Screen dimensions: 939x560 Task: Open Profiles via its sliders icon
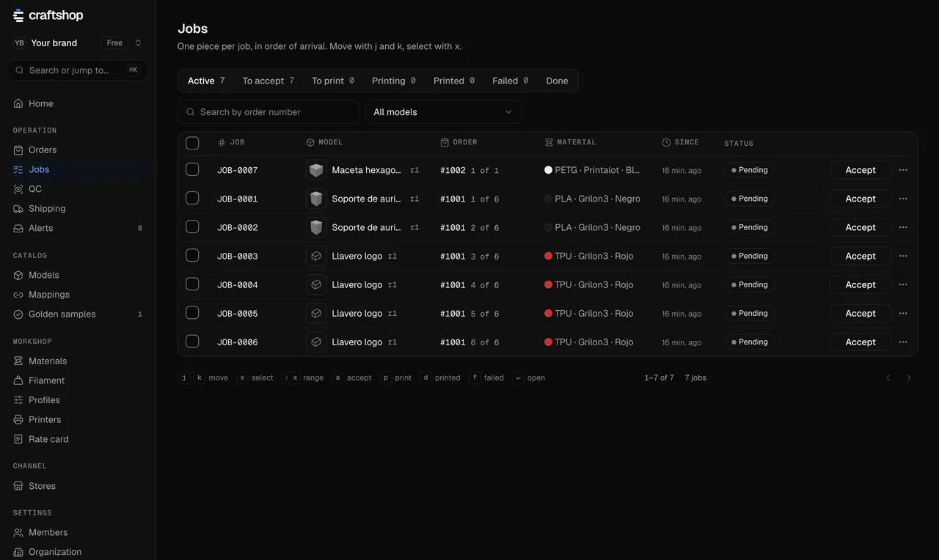pyautogui.click(x=18, y=400)
